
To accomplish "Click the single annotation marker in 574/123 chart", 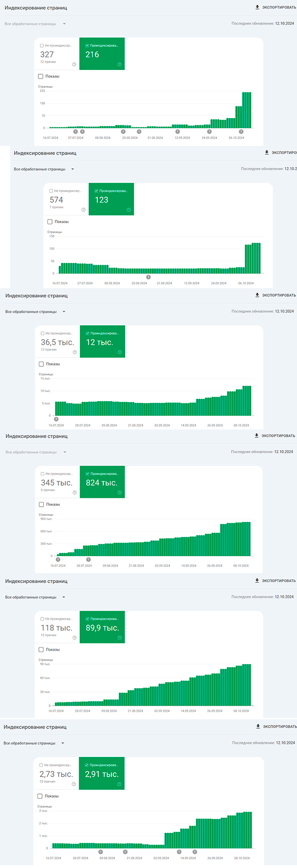I will (148, 277).
